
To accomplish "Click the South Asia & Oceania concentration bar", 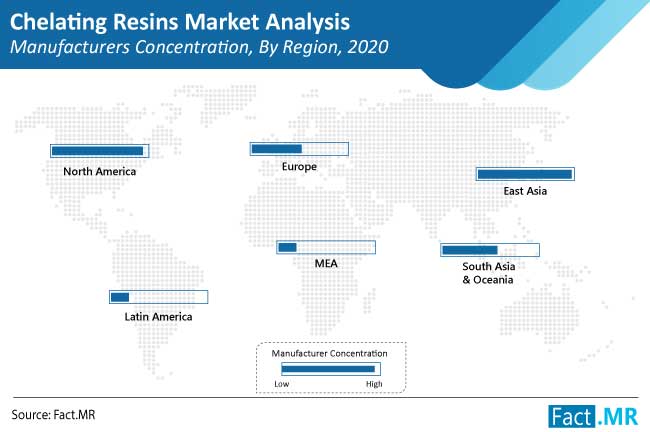I will 490,250.
